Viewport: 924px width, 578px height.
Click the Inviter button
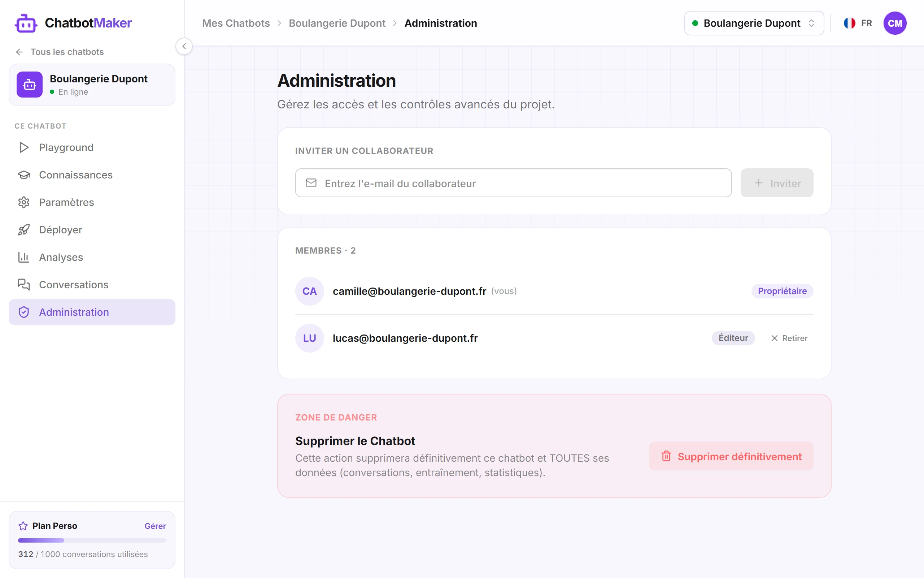[777, 183]
